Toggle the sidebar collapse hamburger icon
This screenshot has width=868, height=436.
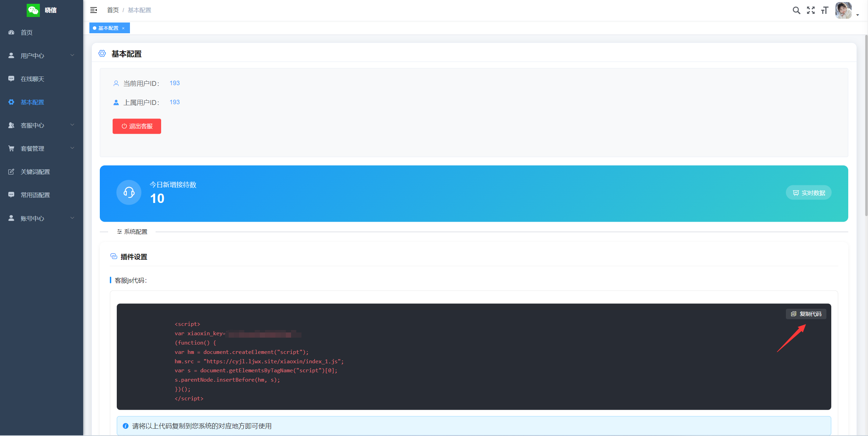point(94,10)
